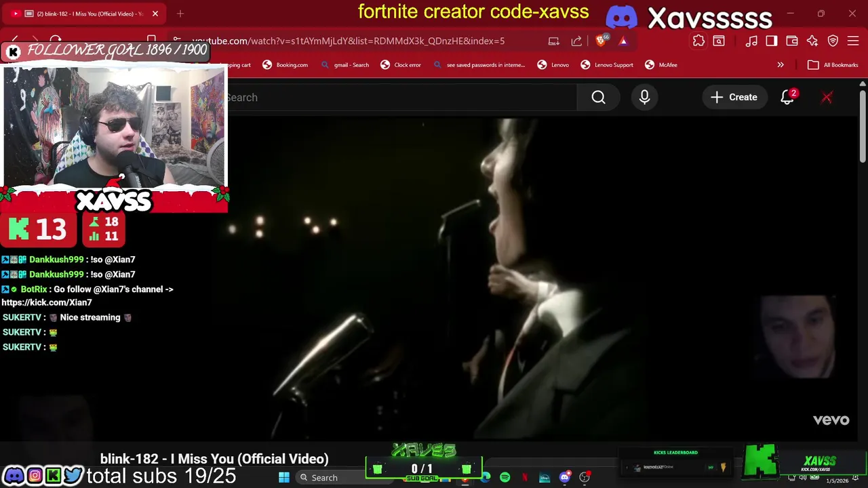
Task: Select the blink-182 I Miss You tab
Action: click(x=85, y=14)
